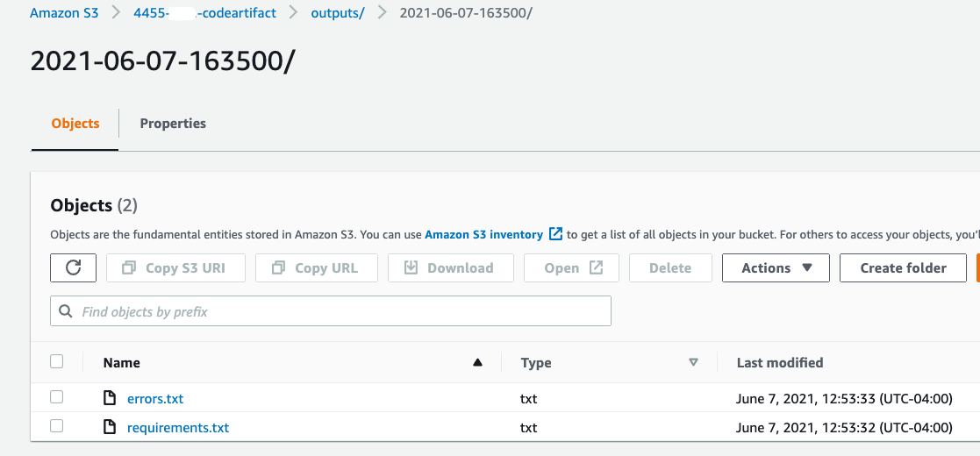
Task: Open the errors.txt object link
Action: [155, 398]
